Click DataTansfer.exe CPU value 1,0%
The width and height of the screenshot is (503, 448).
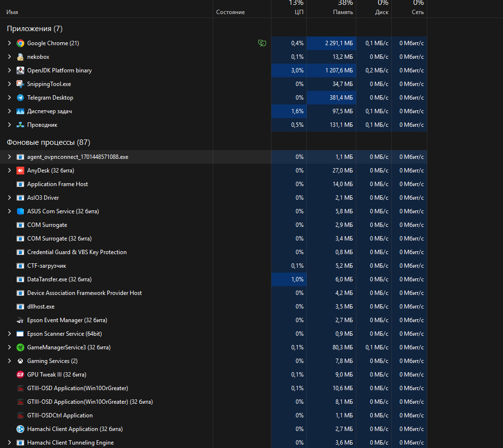[297, 279]
